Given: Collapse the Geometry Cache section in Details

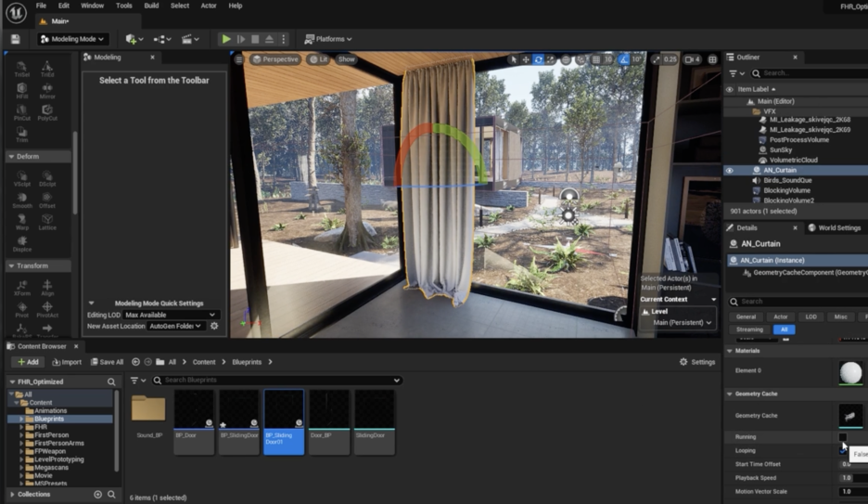Looking at the screenshot, I should coord(730,394).
